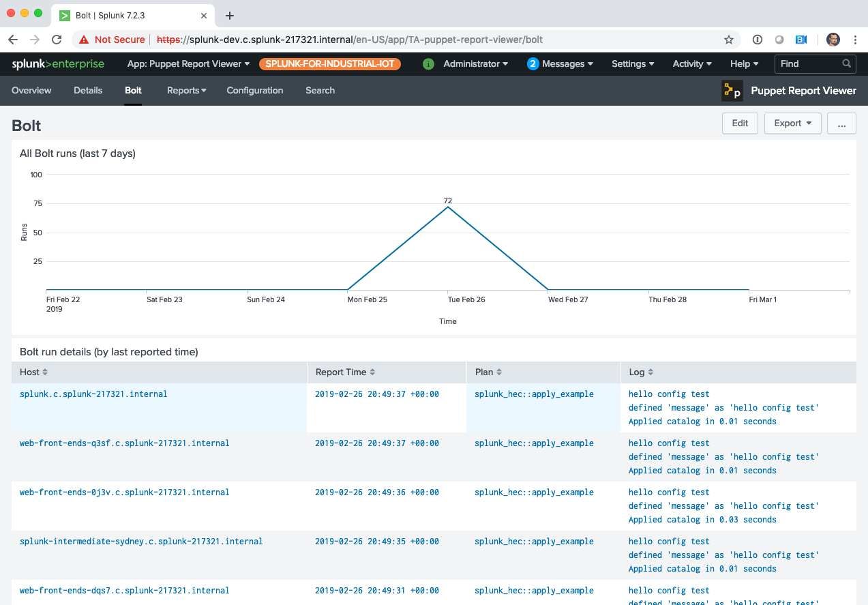Open the Help dropdown
The height and width of the screenshot is (605, 868).
[745, 63]
